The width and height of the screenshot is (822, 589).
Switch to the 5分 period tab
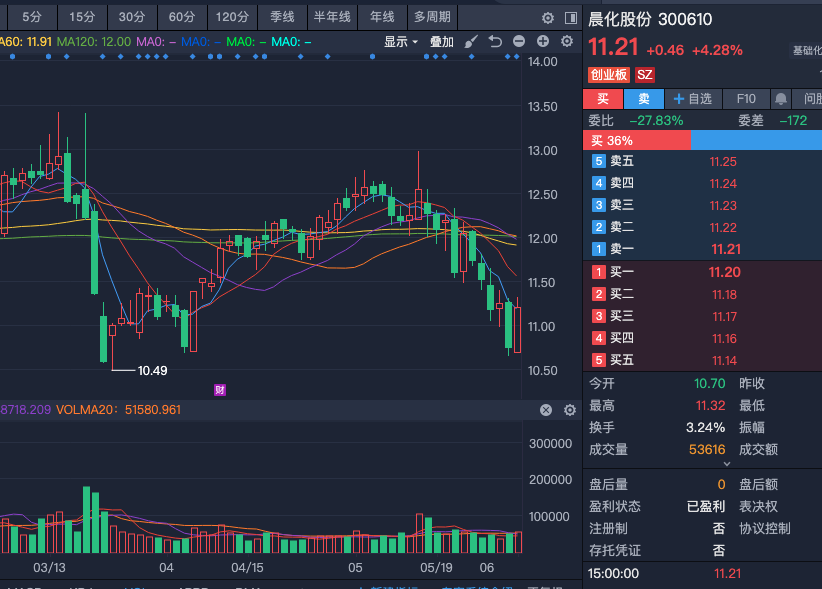point(32,17)
